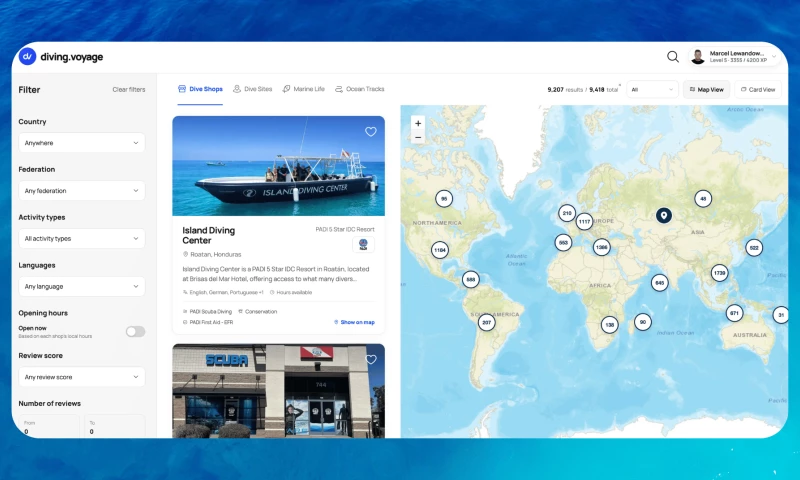The height and width of the screenshot is (480, 800).
Task: Expand the Any review score dropdown
Action: pos(82,377)
